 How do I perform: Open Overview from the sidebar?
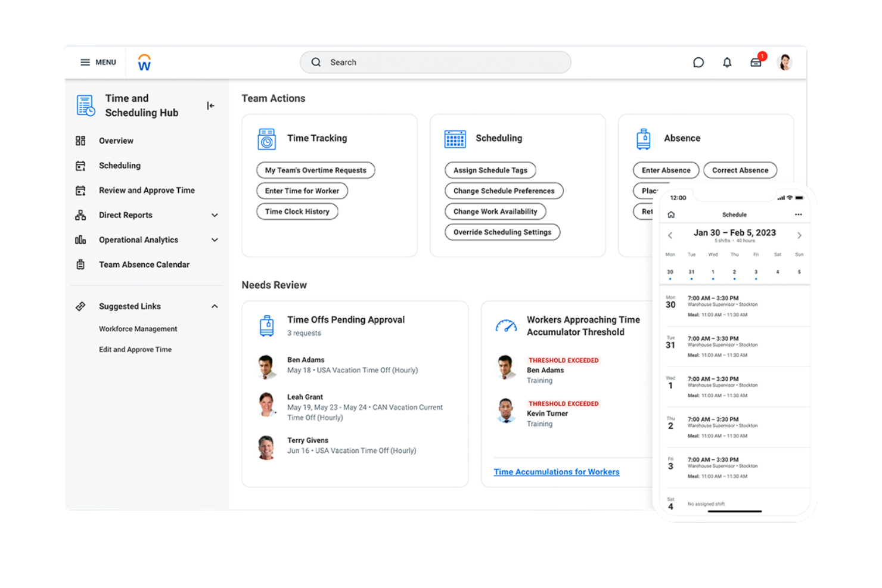pos(116,141)
